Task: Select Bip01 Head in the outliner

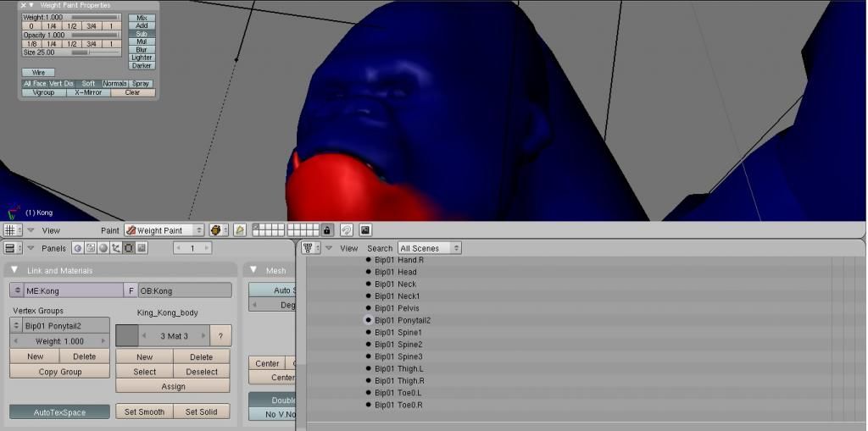Action: (396, 272)
